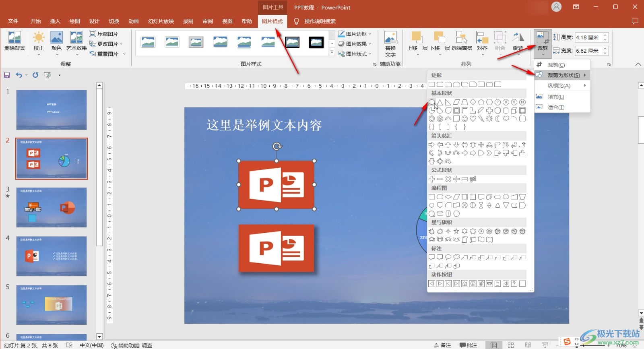Toggle Comments (批注) in status bar

click(x=469, y=345)
